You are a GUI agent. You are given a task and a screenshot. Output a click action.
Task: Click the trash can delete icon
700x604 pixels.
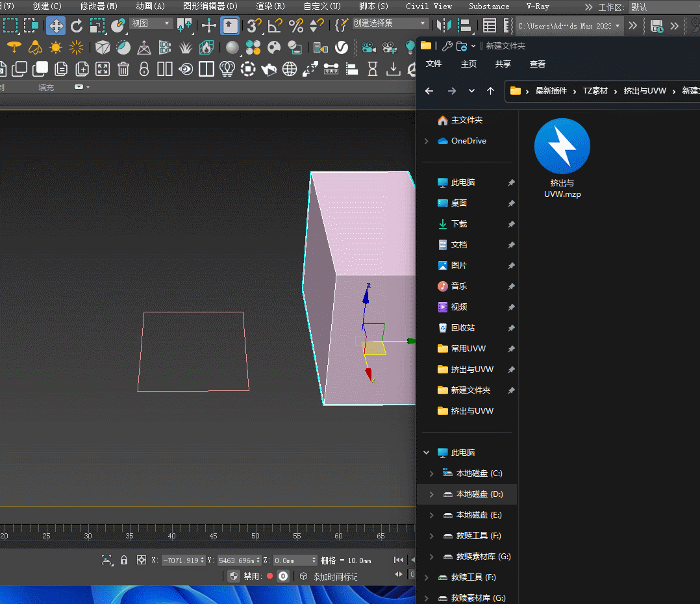[123, 69]
